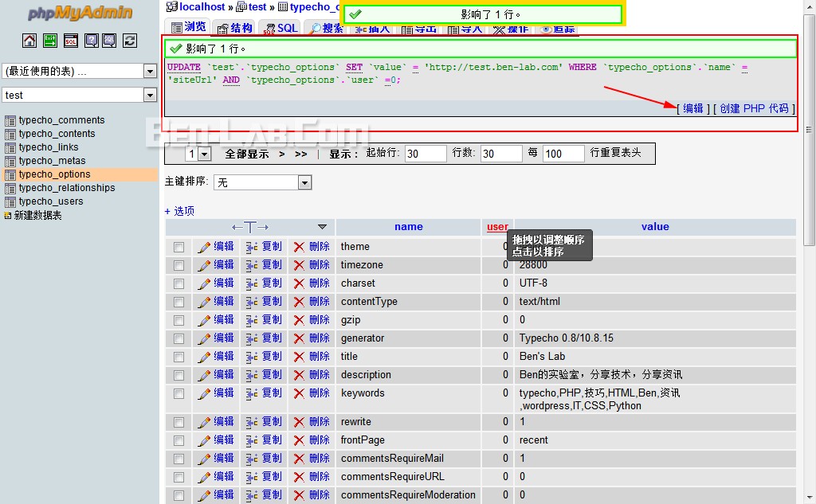Click the red X delete icon for gzip row
The height and width of the screenshot is (504, 816).
point(299,320)
